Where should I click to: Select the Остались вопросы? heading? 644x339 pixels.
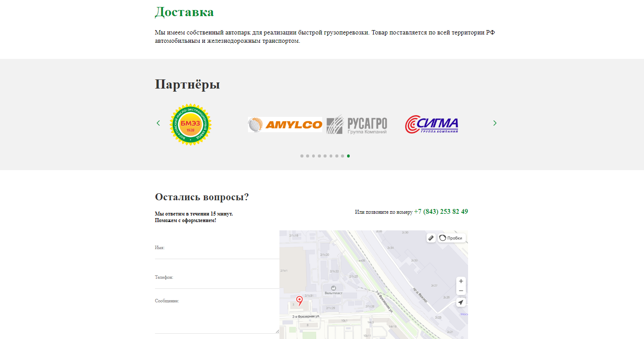point(202,197)
